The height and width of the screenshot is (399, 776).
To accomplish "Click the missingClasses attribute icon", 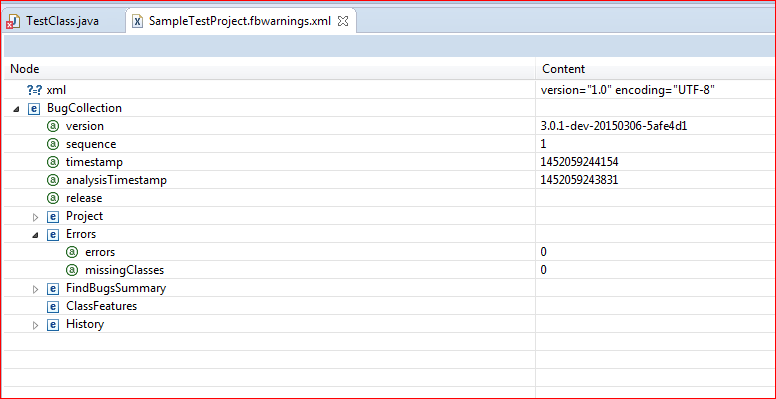I will click(72, 270).
